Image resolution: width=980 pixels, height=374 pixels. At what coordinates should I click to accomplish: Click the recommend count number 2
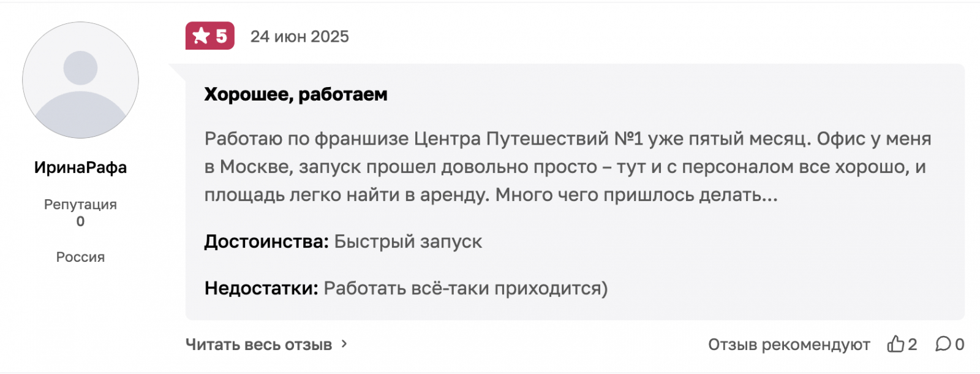tap(913, 345)
